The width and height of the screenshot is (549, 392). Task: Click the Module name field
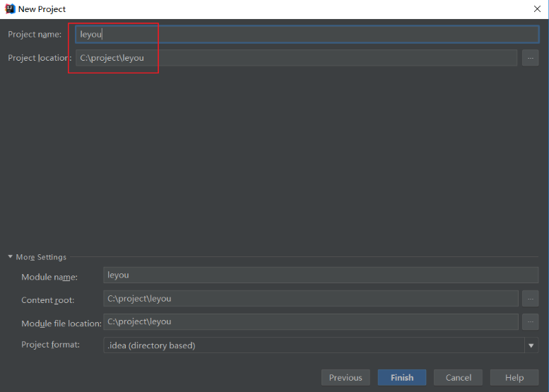point(321,275)
